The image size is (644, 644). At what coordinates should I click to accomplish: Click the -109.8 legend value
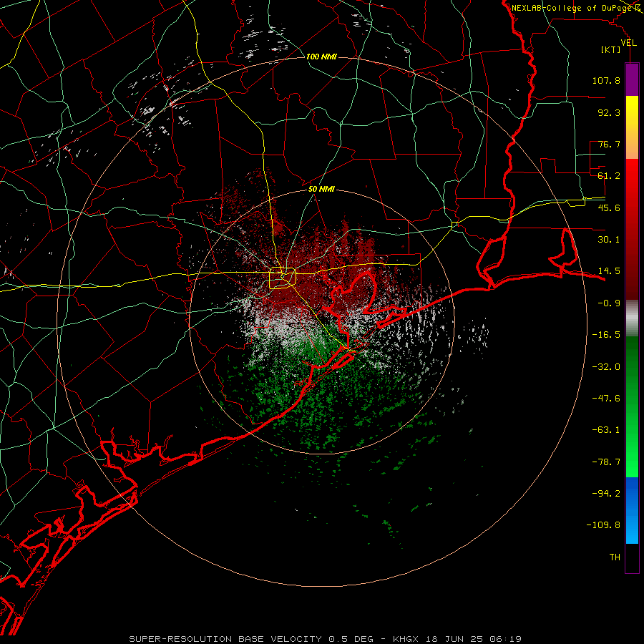[604, 525]
